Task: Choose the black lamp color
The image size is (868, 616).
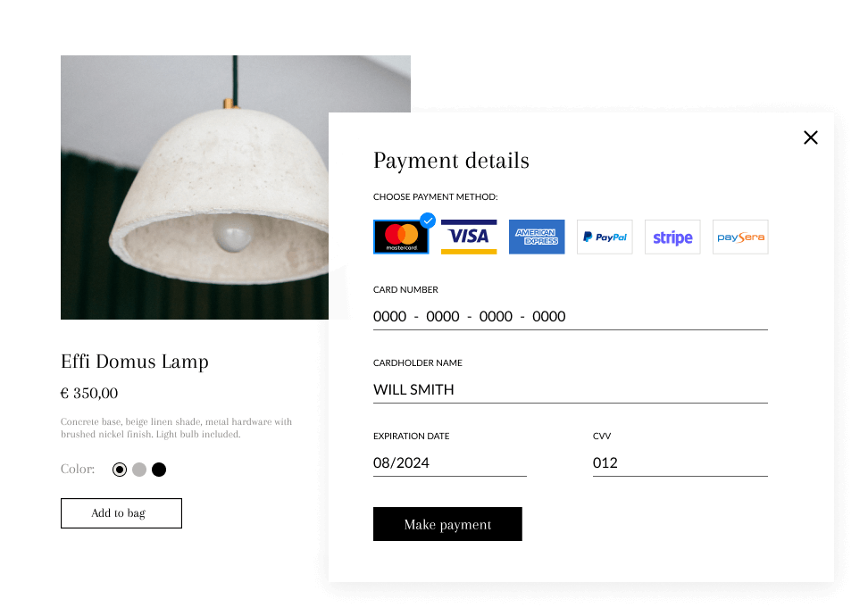Action: pyautogui.click(x=159, y=470)
